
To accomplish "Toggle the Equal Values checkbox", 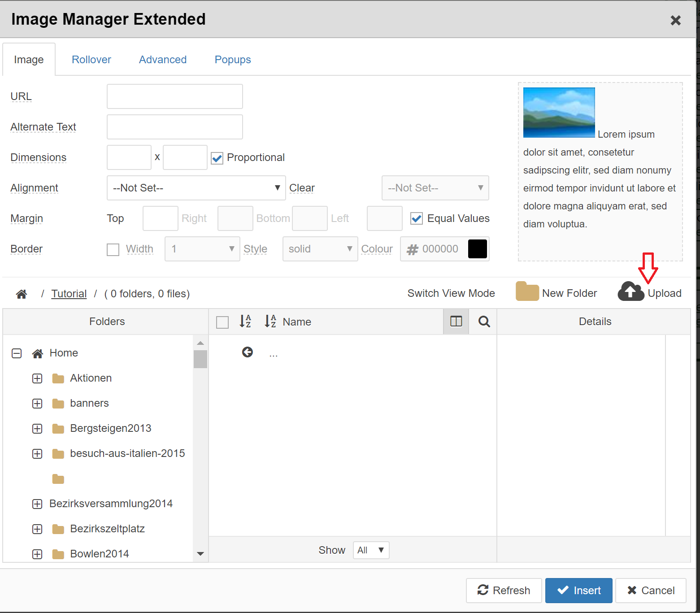I will point(417,219).
